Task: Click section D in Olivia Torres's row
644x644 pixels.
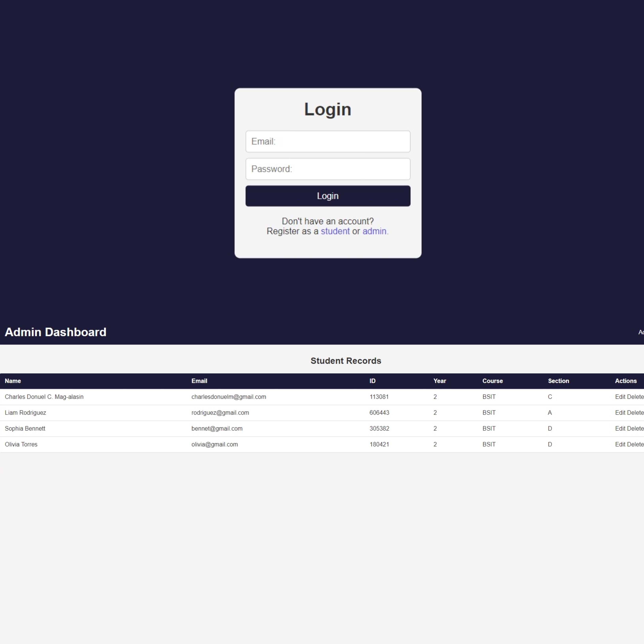Action: tap(550, 444)
